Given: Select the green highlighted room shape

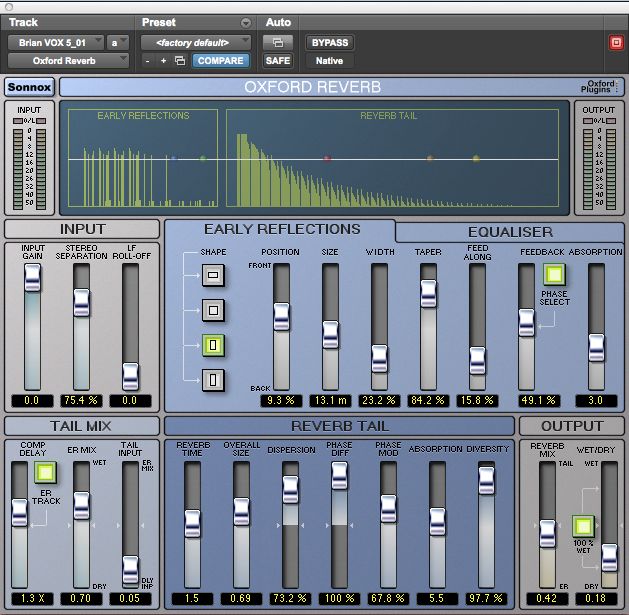Looking at the screenshot, I should click(x=214, y=344).
